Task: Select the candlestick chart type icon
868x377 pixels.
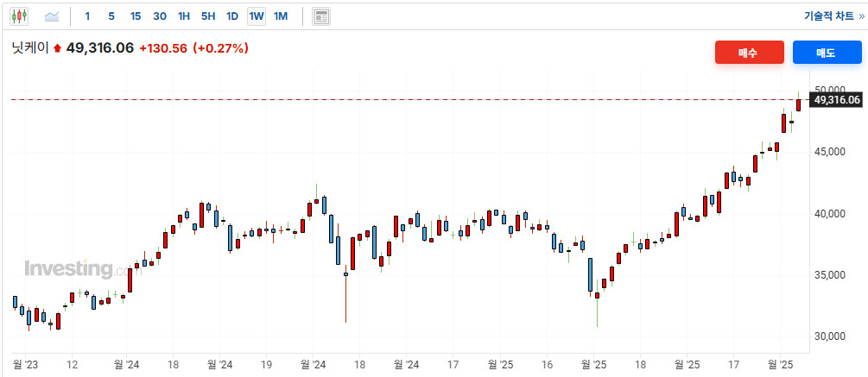Action: tap(19, 16)
